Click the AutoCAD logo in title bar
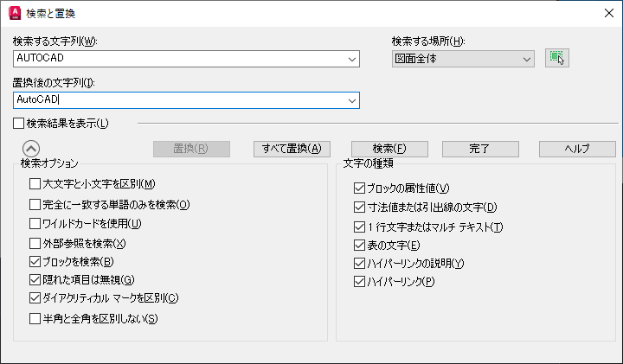Viewport: 623px width, 364px height. click(x=14, y=13)
